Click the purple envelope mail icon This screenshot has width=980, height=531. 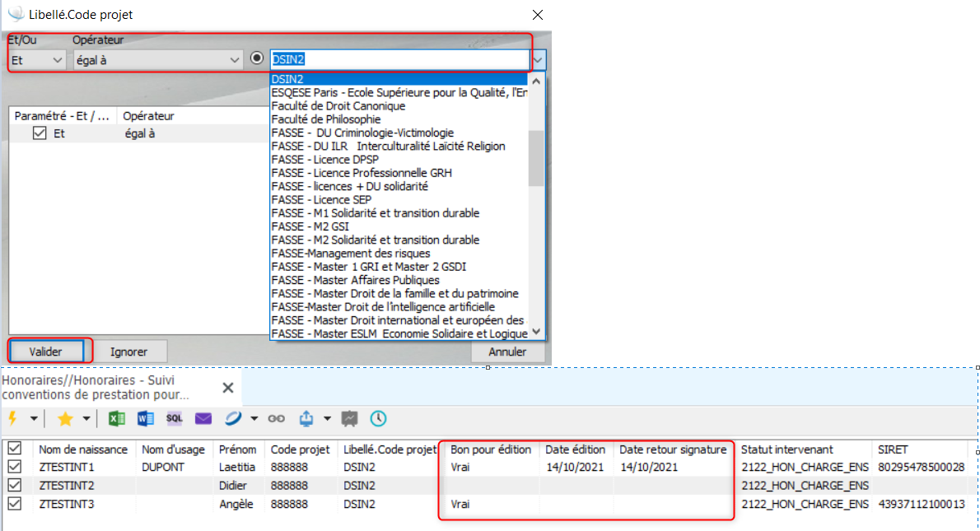203,418
